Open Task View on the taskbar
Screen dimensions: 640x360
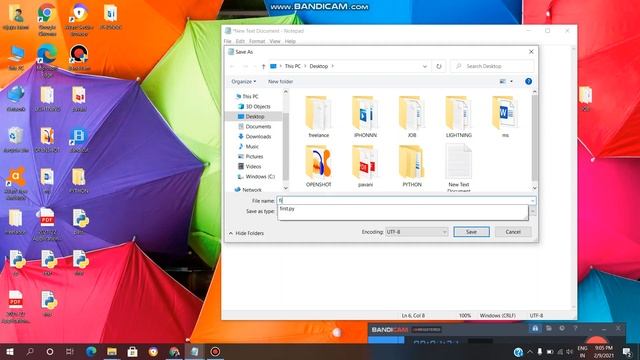coord(70,351)
